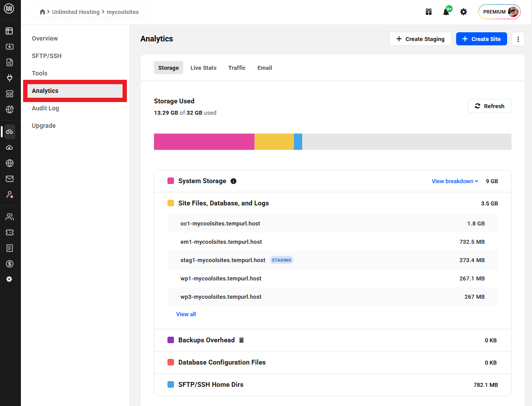Switch to the Email tab

(x=265, y=68)
